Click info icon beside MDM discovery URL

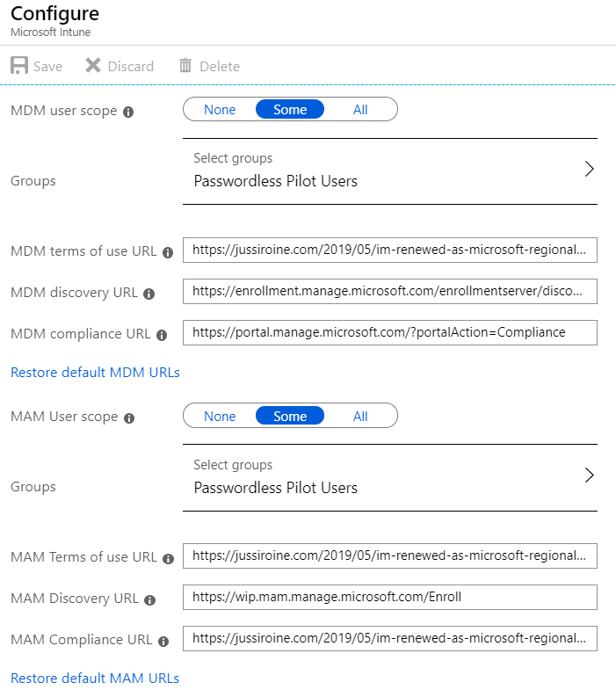click(x=149, y=294)
